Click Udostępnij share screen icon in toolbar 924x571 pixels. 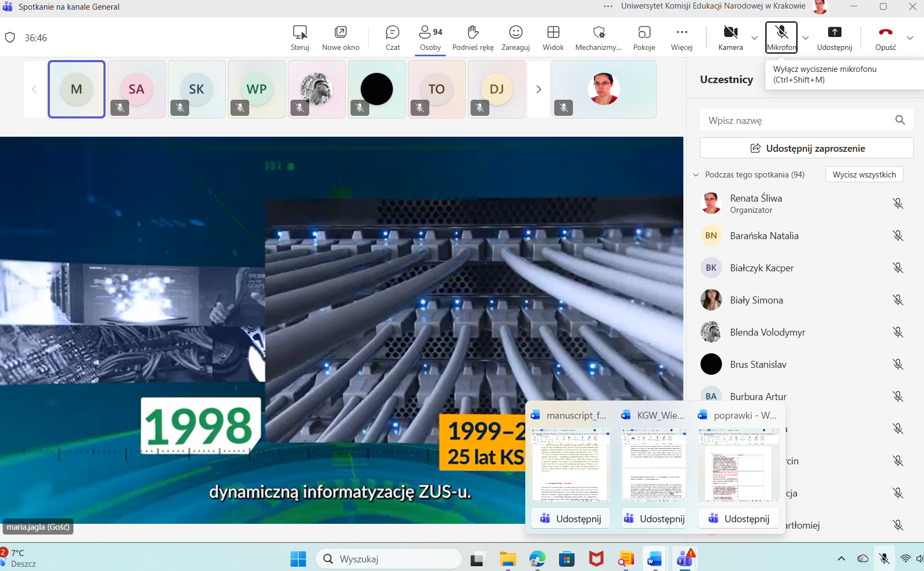(834, 38)
